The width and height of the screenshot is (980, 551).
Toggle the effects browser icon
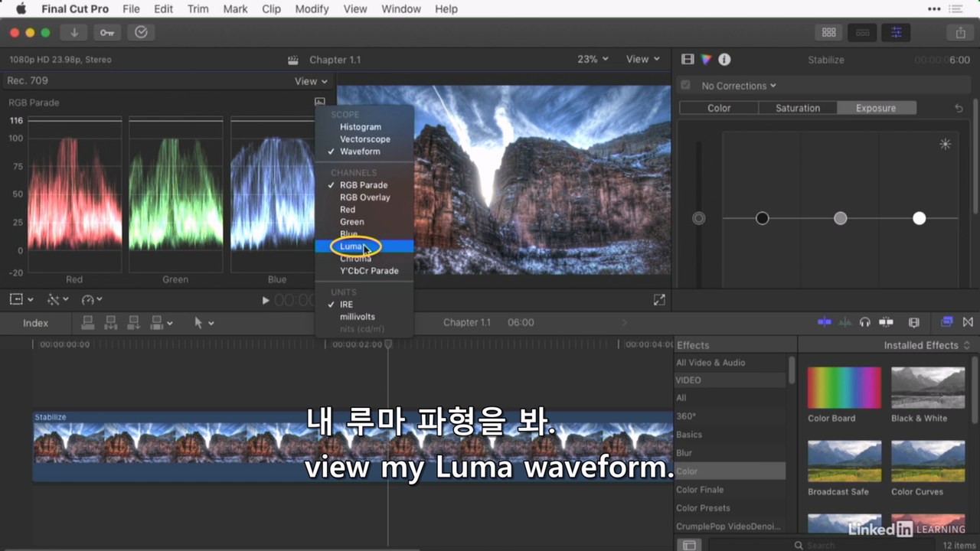pyautogui.click(x=947, y=322)
